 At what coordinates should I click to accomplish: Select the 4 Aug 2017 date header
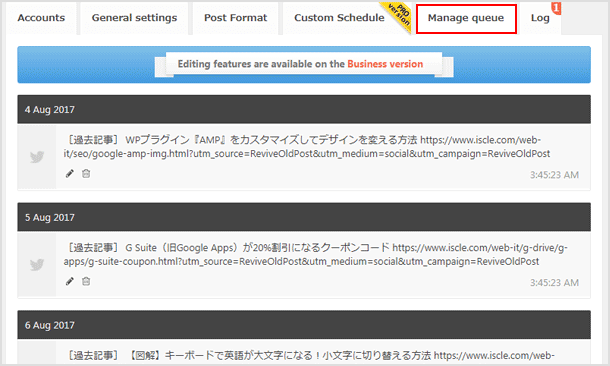[x=304, y=109]
